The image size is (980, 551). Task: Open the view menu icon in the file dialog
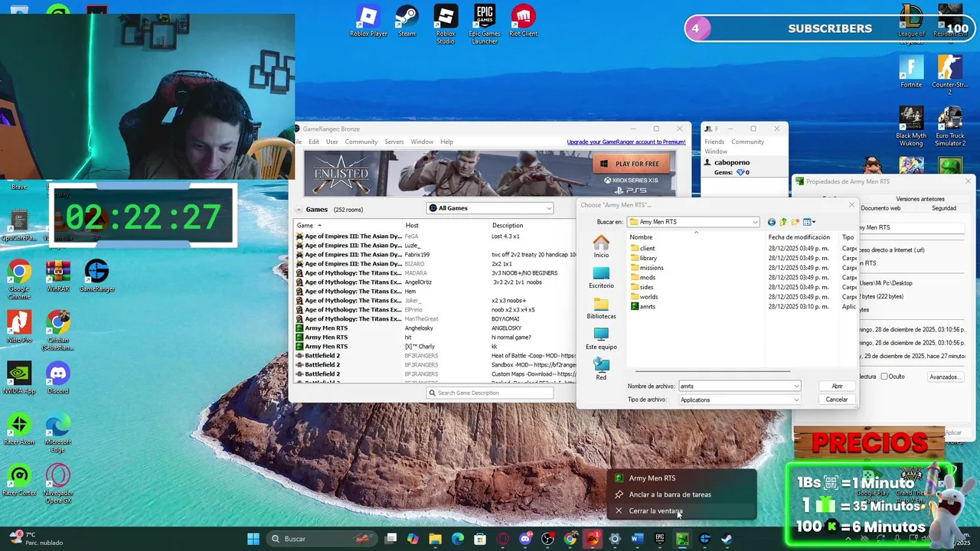809,222
